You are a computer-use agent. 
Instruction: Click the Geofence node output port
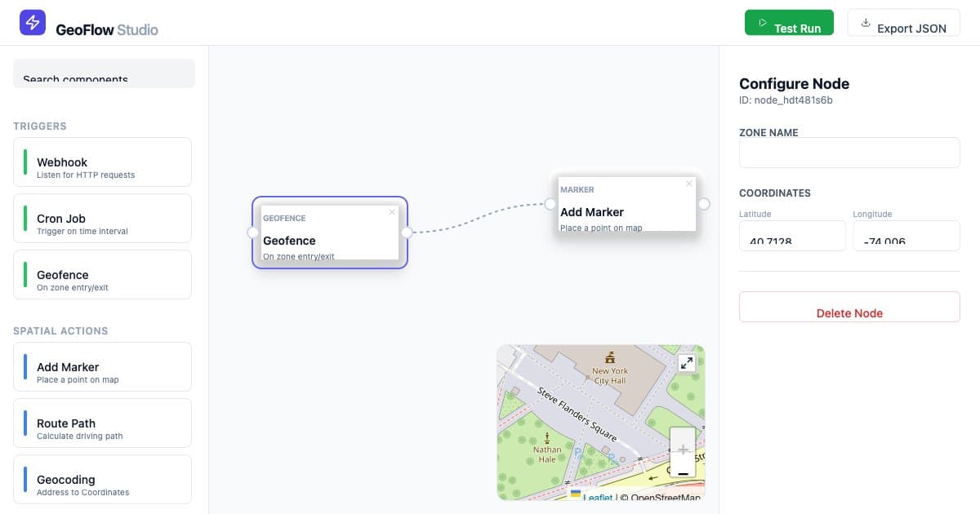[x=407, y=233]
